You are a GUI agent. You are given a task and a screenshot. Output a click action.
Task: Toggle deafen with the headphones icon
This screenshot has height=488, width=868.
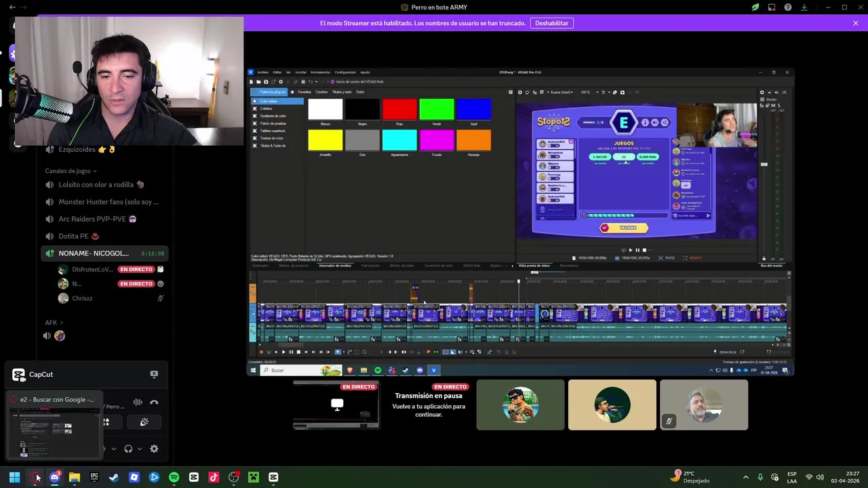tap(128, 449)
